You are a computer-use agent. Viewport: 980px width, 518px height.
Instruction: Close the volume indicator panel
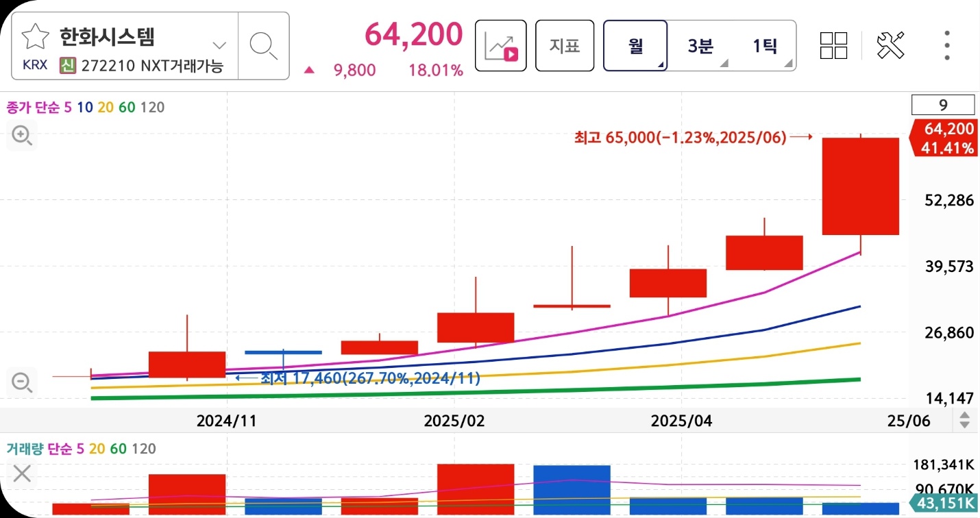coord(22,473)
